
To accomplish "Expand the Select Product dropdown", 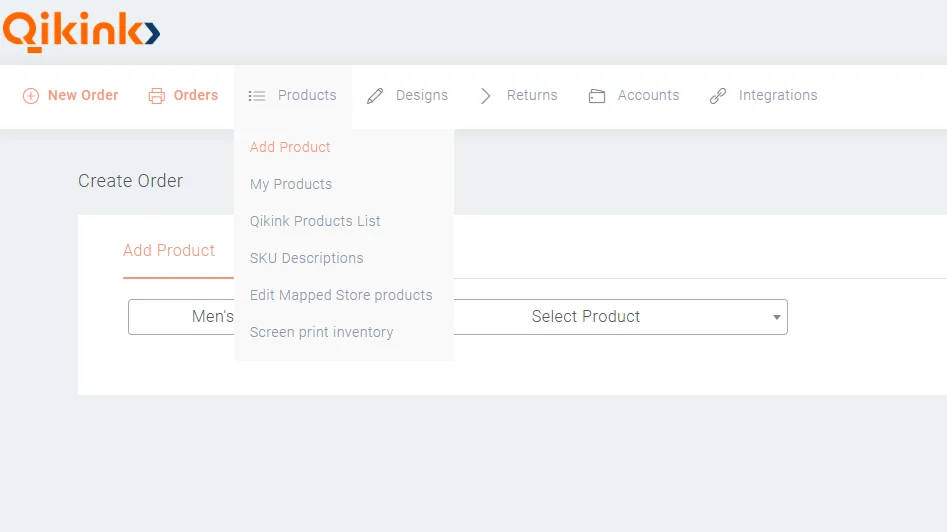I will point(621,317).
